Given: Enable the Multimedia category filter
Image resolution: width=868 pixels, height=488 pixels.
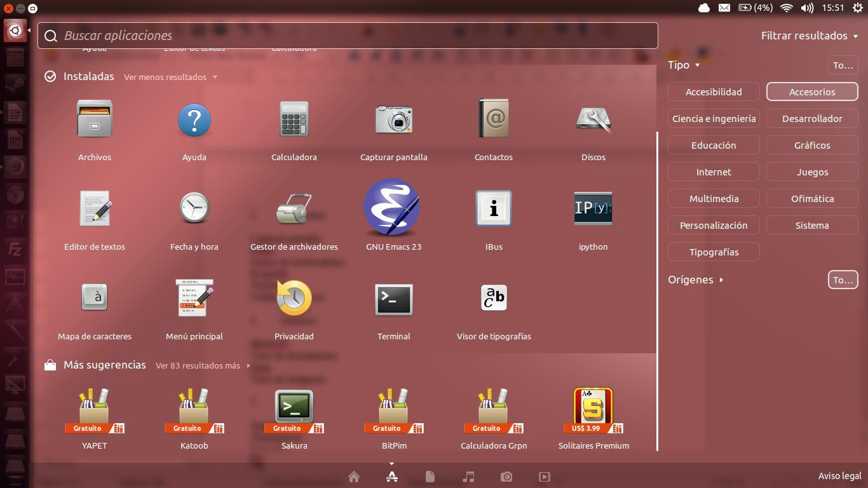Looking at the screenshot, I should click(x=714, y=198).
